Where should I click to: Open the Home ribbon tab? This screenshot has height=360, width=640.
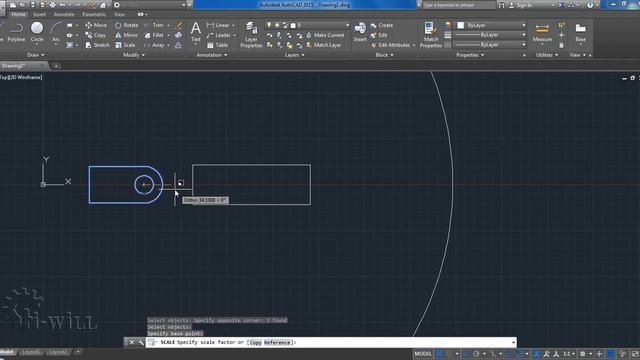click(18, 14)
